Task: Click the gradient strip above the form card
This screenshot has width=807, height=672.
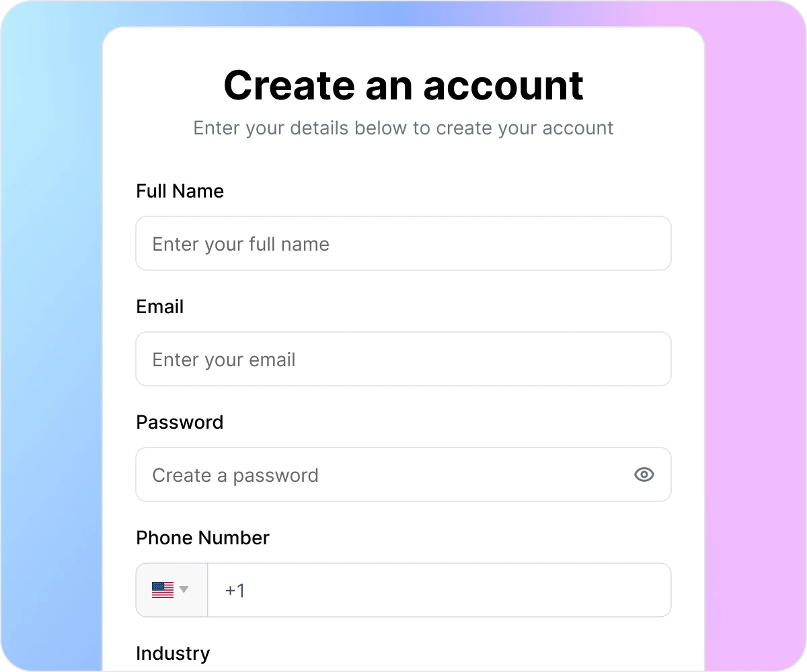Action: (403, 13)
